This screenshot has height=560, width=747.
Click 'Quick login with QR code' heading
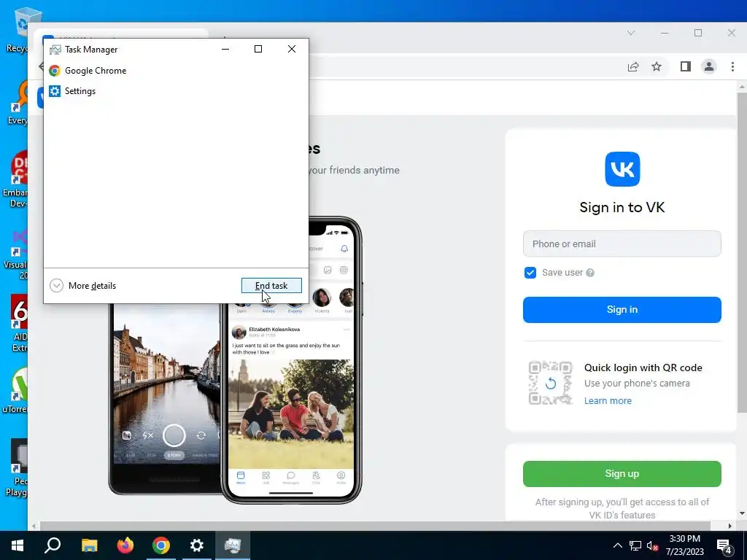click(x=643, y=367)
